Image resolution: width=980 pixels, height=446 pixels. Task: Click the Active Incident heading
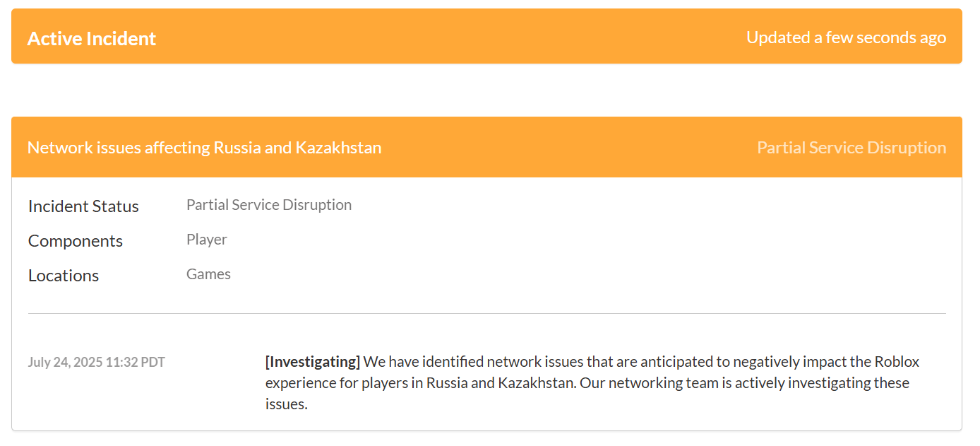click(92, 38)
